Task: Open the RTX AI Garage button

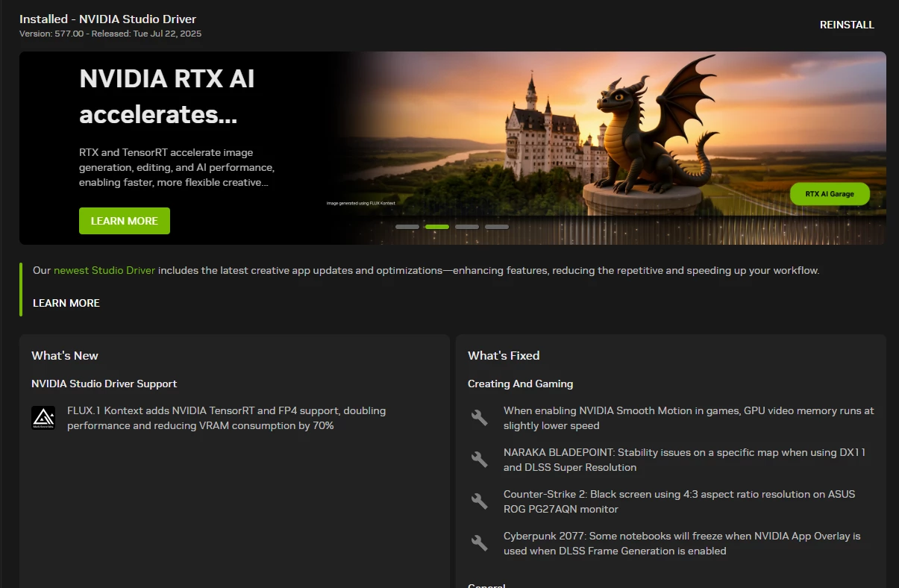Action: click(x=830, y=194)
